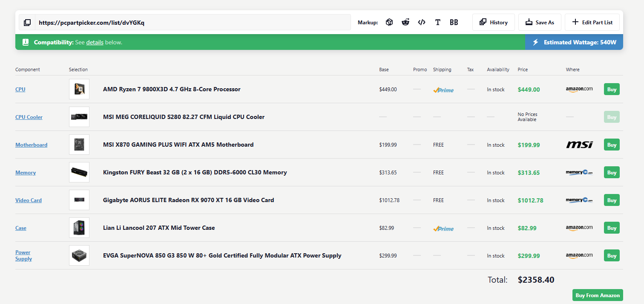Viewport: 644px width, 304px height.
Task: Click the Lancool 207 case thumbnail
Action: coord(79,228)
